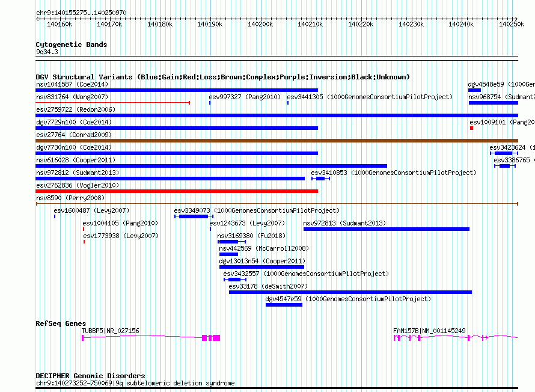Viewport: 535px width, 392px height.
Task: Select the dgv13013n54 (Cooper2011) label
Action: pyautogui.click(x=262, y=261)
